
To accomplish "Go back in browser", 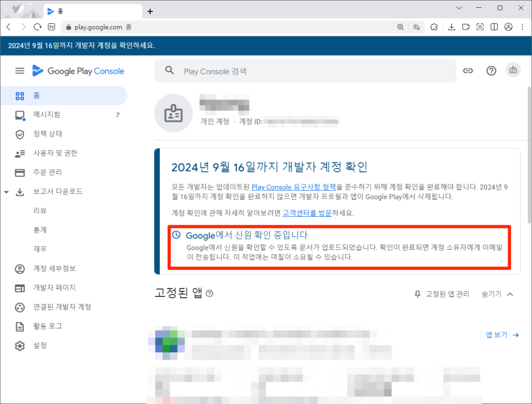I will 9,27.
